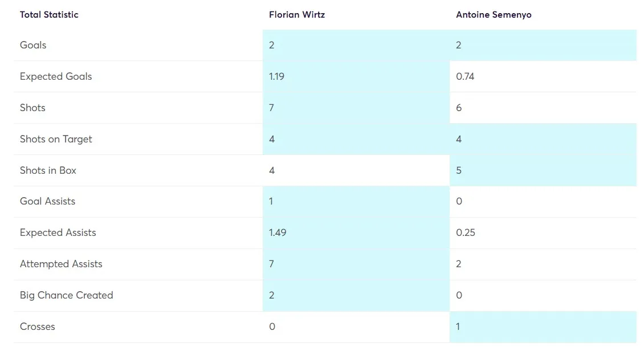
Task: Click the Attempted Assists row label
Action: click(x=61, y=264)
